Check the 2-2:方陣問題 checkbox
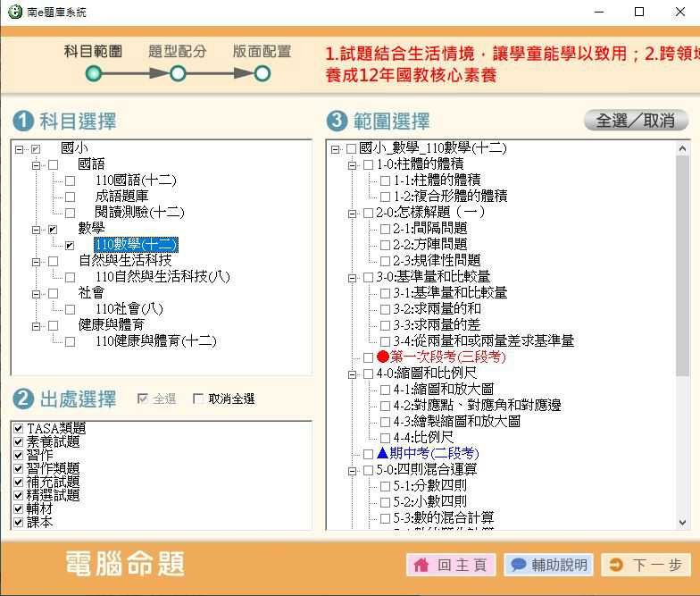The image size is (700, 596). tap(385, 245)
